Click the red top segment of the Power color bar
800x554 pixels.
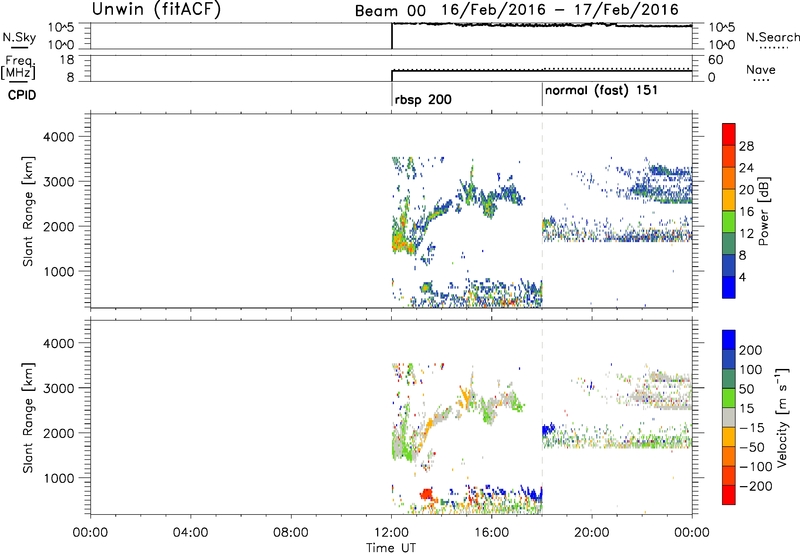729,134
